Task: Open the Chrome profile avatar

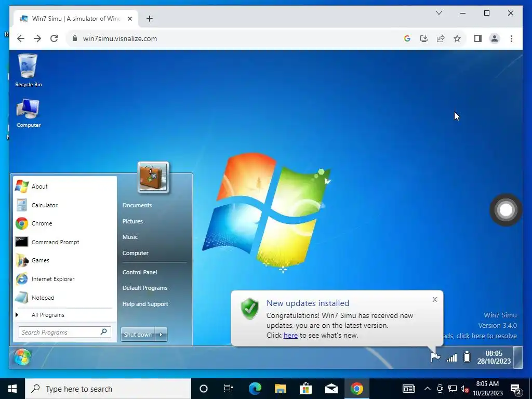Action: pos(495,38)
